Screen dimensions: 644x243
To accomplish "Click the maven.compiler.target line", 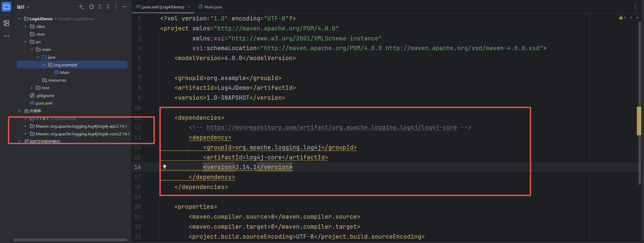I will (274, 227).
